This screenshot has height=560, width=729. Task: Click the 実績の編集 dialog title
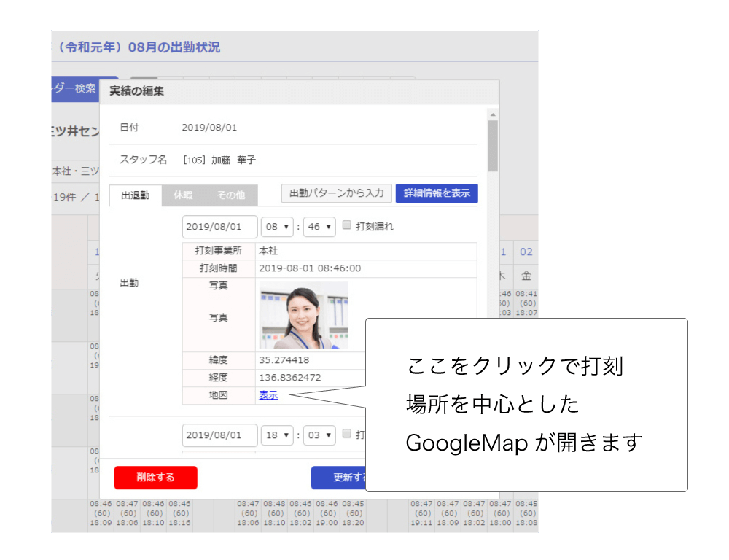click(x=137, y=91)
